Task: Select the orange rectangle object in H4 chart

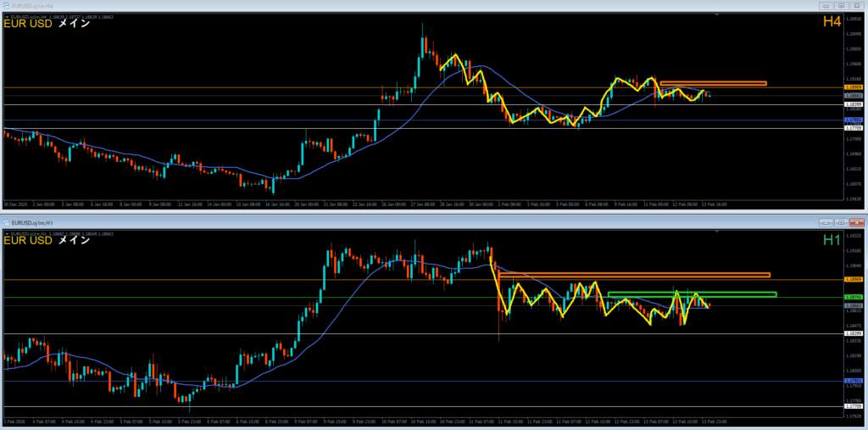Action: pos(713,84)
